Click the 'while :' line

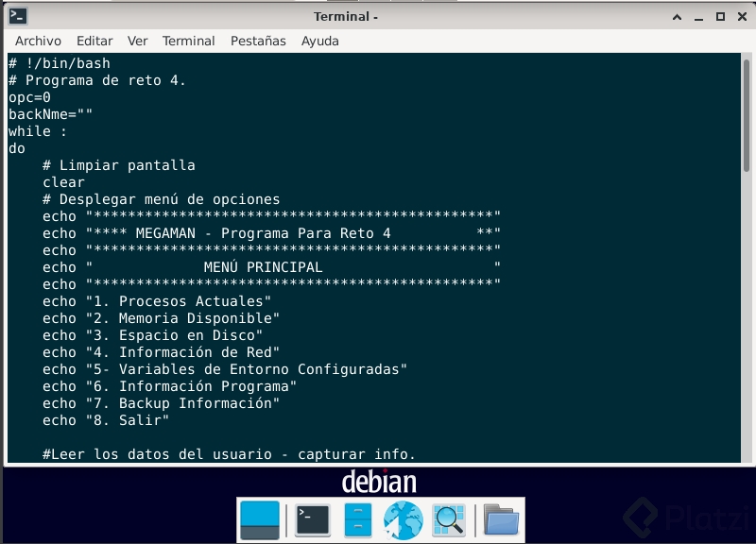point(38,131)
